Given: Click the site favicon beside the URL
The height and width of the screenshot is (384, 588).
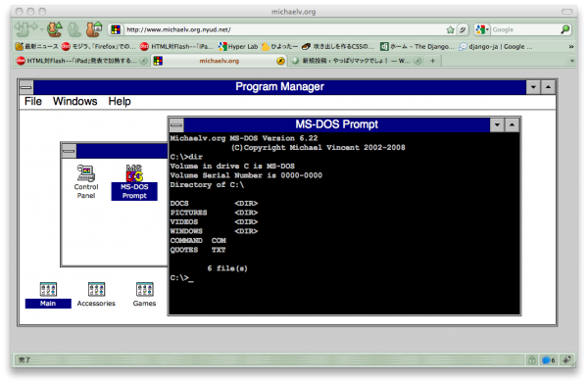Looking at the screenshot, I should pyautogui.click(x=116, y=29).
